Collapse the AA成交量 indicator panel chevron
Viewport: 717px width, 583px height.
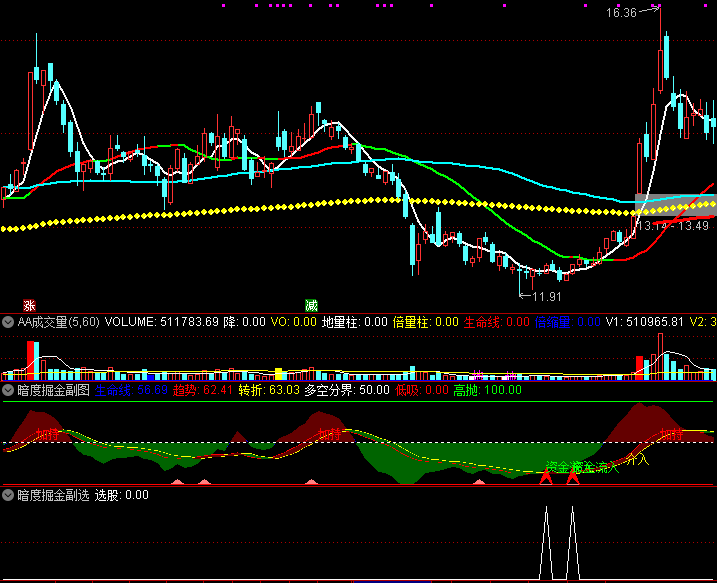pyautogui.click(x=8, y=322)
